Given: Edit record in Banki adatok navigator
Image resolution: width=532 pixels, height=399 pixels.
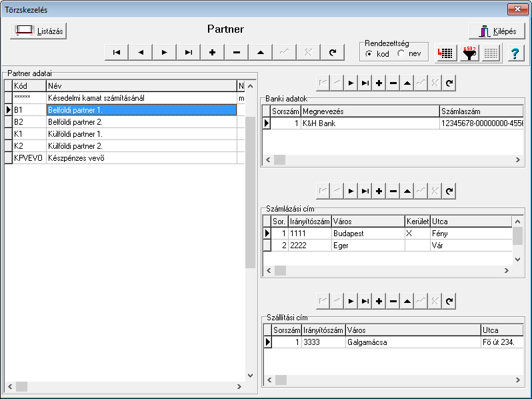Looking at the screenshot, I should pos(407,83).
